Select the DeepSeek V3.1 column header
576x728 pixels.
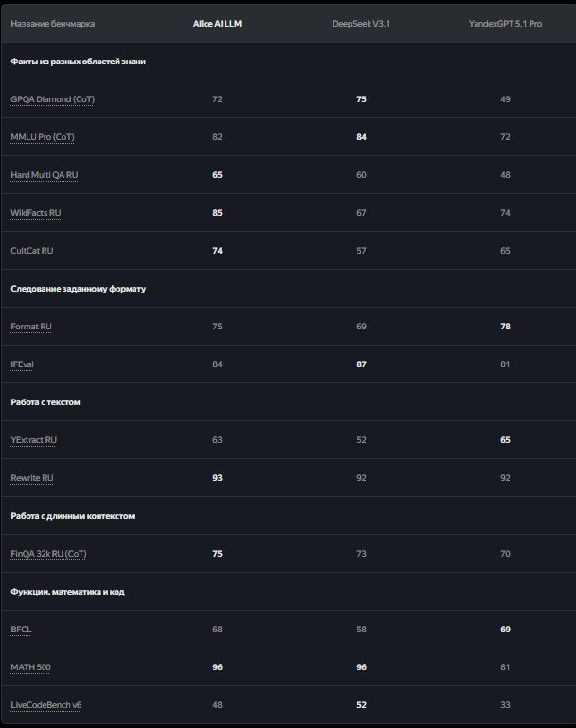(x=361, y=23)
